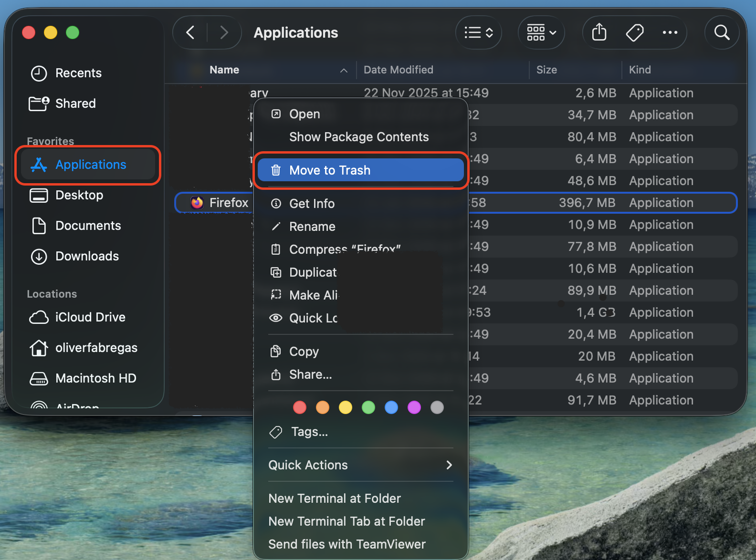Apply the red tag color
The width and height of the screenshot is (756, 560).
coord(300,407)
